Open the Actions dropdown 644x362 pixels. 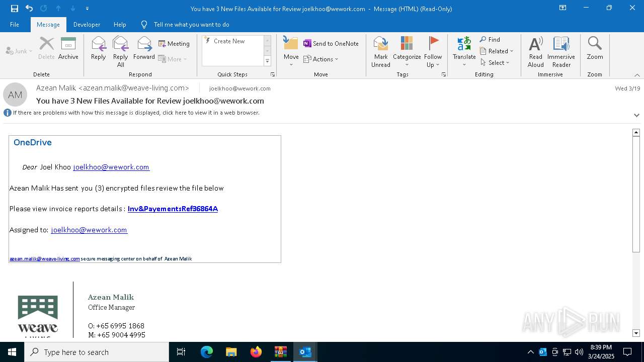(x=321, y=59)
